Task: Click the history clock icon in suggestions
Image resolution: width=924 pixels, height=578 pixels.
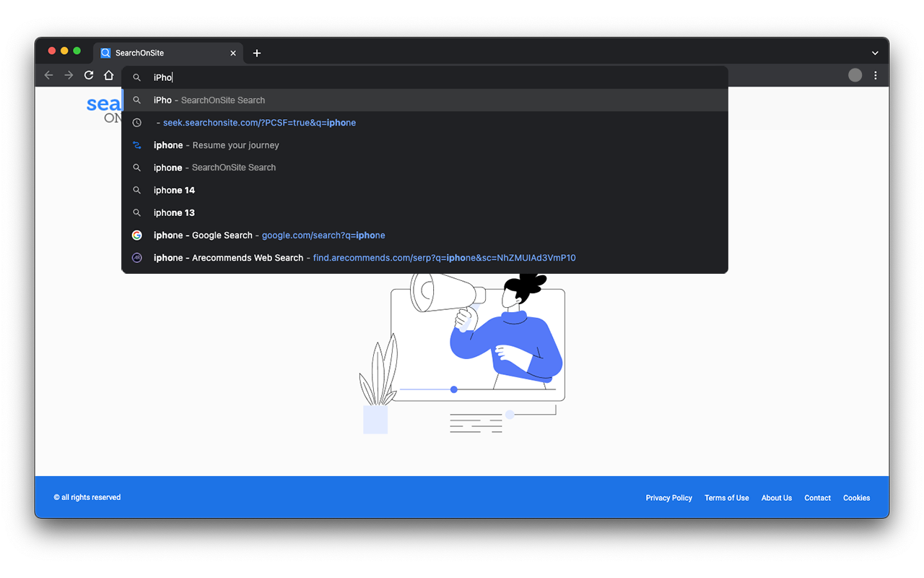Action: click(x=136, y=122)
